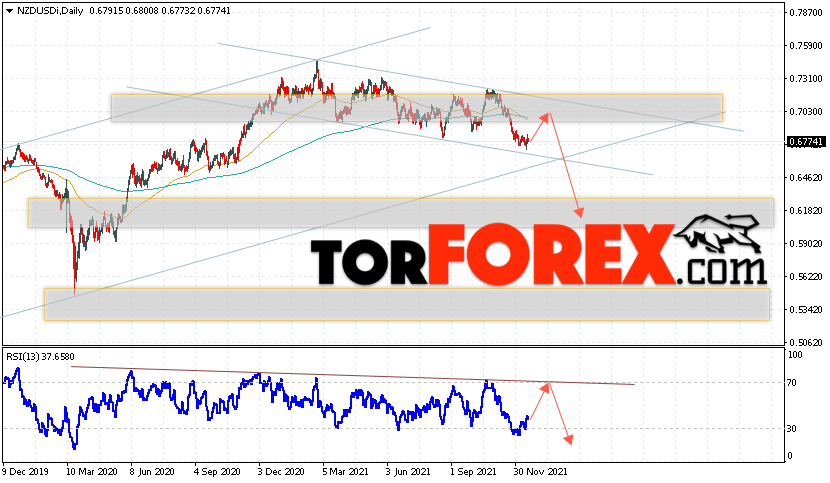Click the RSI 30 level label
Image resolution: width=830 pixels, height=483 pixels.
coord(792,429)
